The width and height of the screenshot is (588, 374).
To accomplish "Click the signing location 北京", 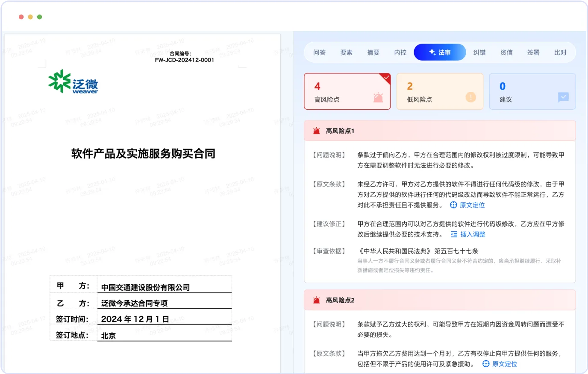I will click(x=108, y=336).
